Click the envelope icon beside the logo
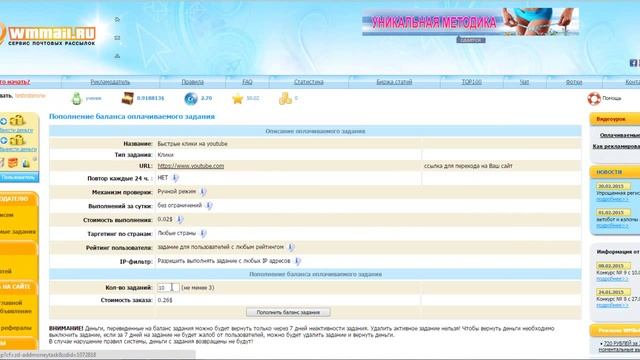Image resolution: width=640 pixels, height=360 pixels. (117, 38)
